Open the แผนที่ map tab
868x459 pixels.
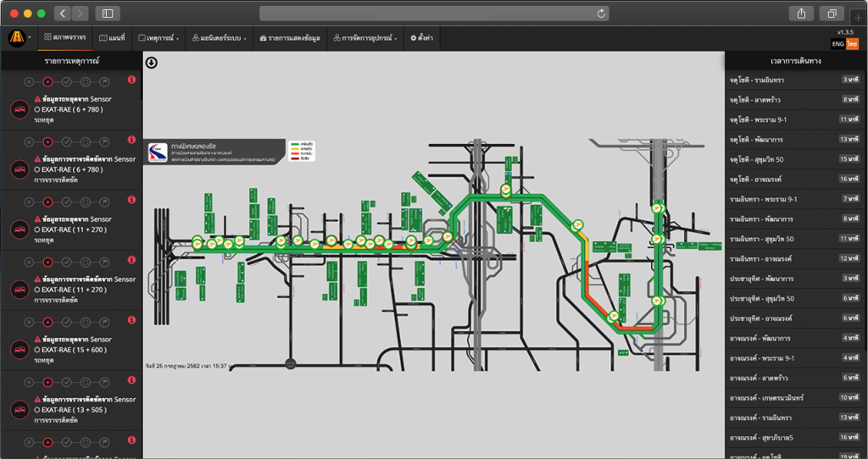[113, 38]
